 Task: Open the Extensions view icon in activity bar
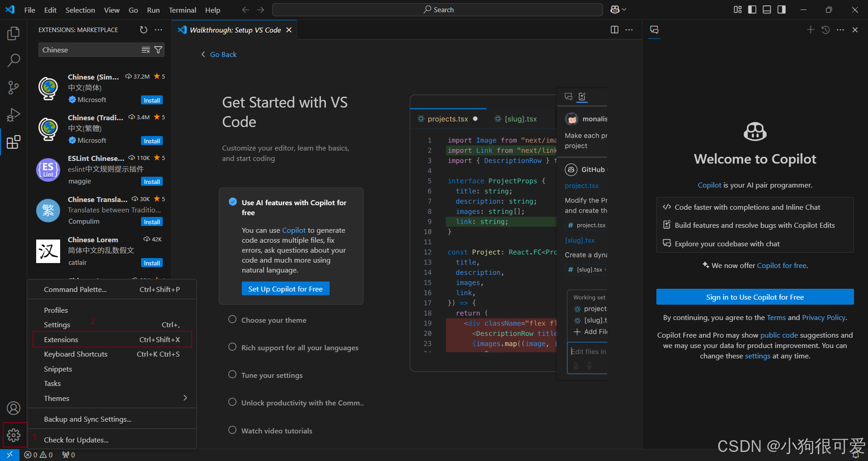click(x=14, y=142)
